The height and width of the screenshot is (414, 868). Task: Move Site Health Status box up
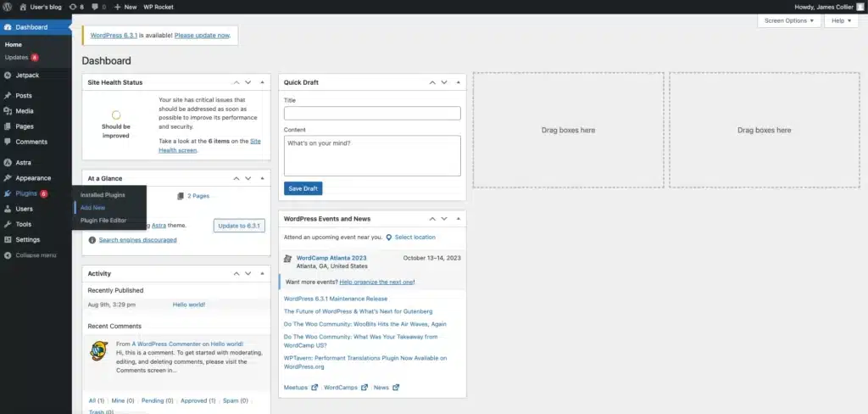pyautogui.click(x=236, y=82)
